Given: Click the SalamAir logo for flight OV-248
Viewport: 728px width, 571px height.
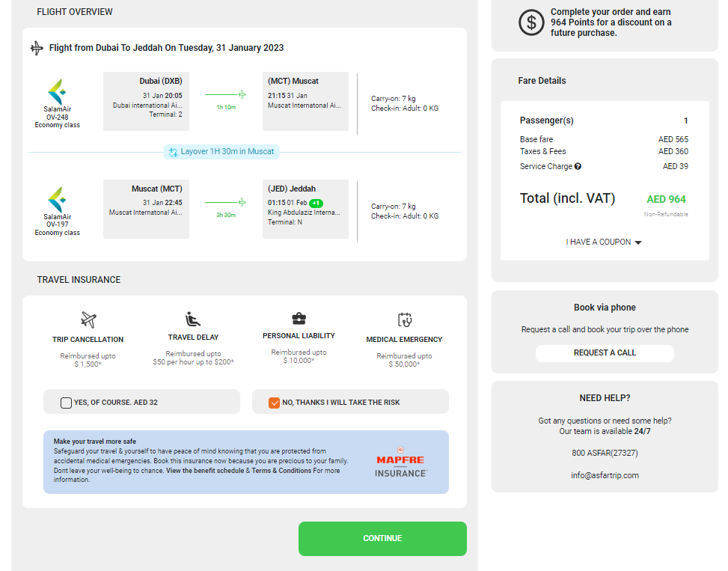Looking at the screenshot, I should pos(57,92).
